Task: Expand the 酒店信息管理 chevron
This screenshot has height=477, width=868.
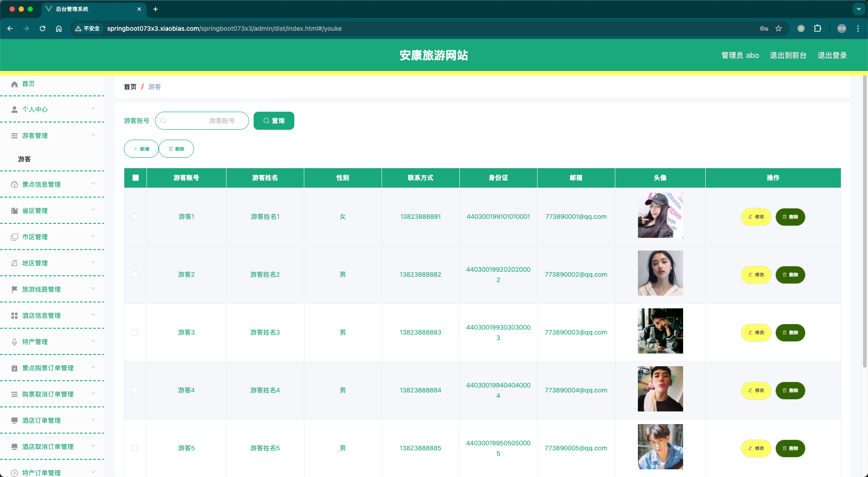Action: 93,315
